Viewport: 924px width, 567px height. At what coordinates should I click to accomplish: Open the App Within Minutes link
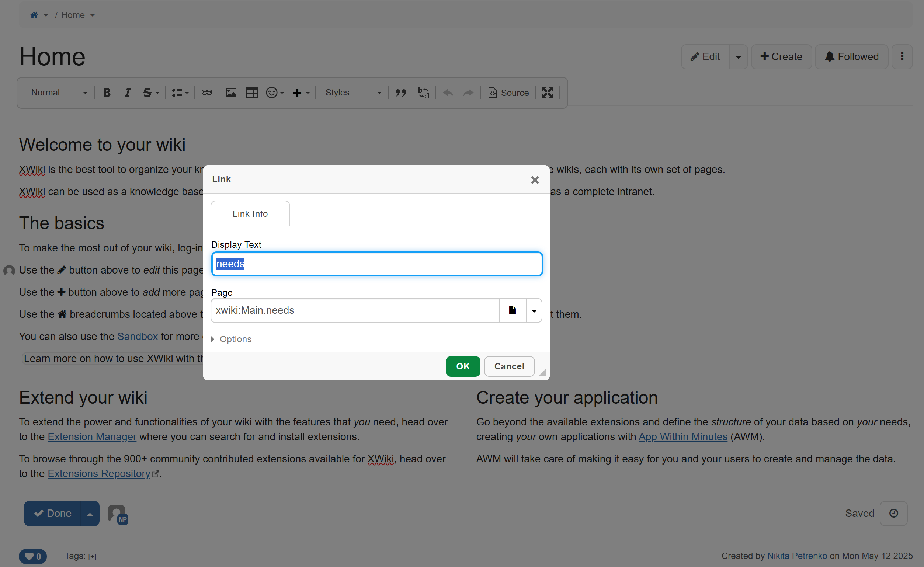[683, 436]
